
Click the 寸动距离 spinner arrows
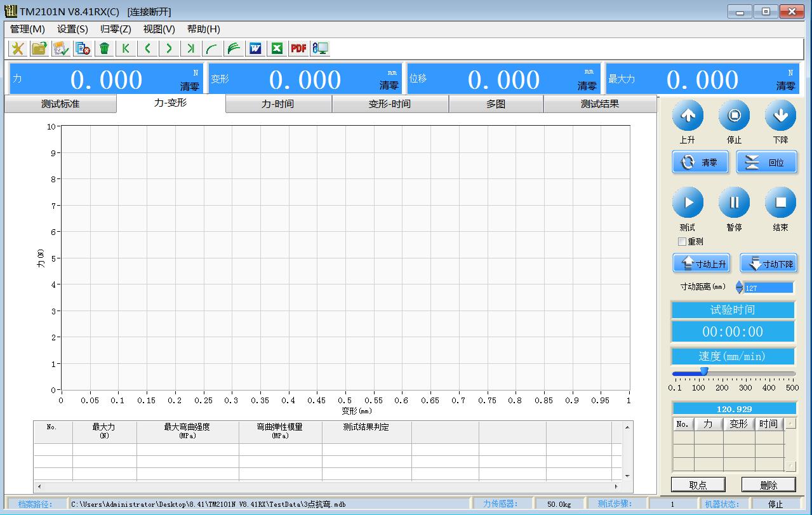click(x=739, y=288)
